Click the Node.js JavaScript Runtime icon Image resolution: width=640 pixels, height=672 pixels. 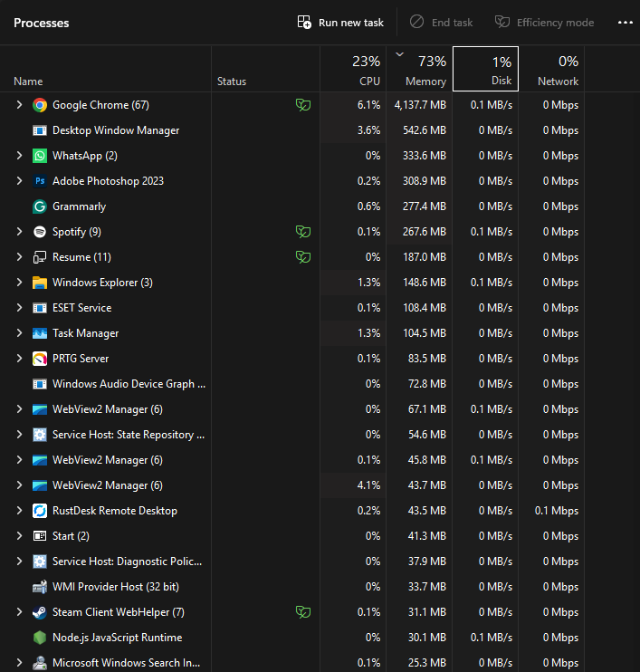click(40, 638)
